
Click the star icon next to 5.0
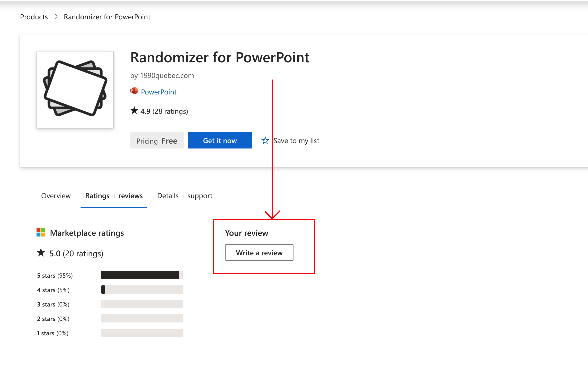click(x=41, y=252)
